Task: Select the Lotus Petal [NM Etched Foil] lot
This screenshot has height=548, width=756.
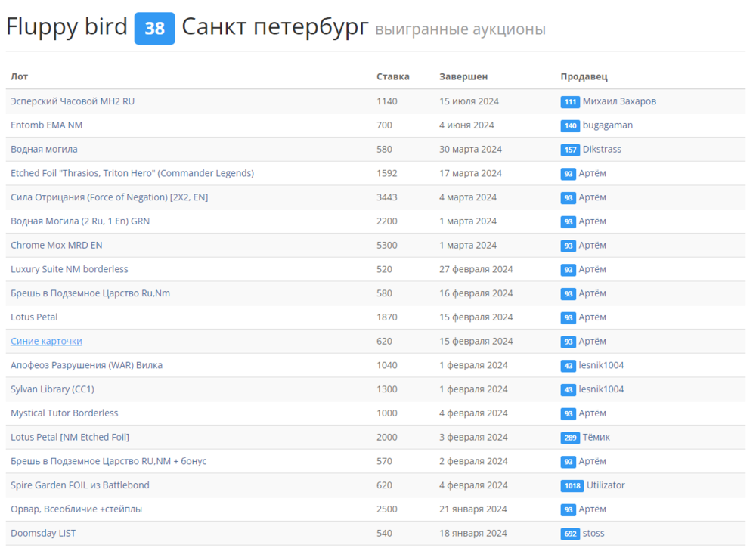Action: tap(70, 437)
